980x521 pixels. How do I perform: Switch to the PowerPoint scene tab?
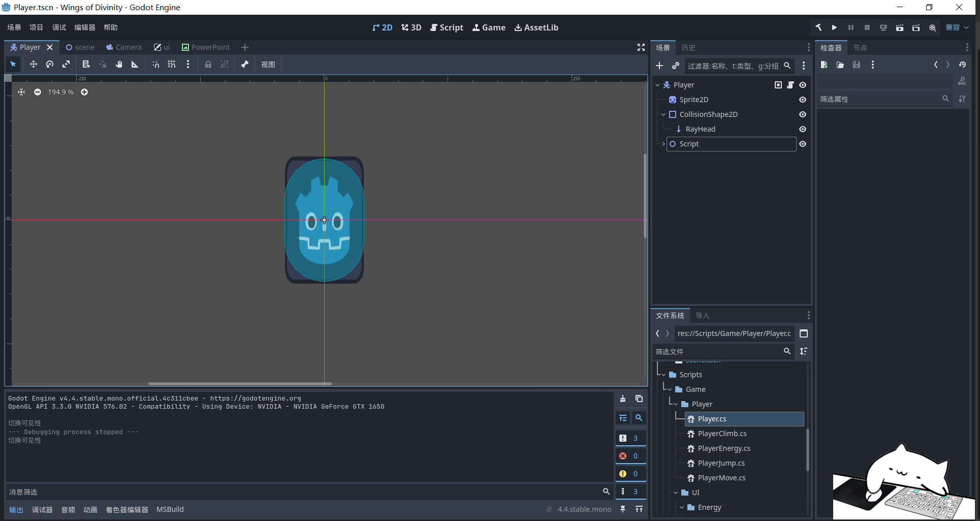[206, 47]
